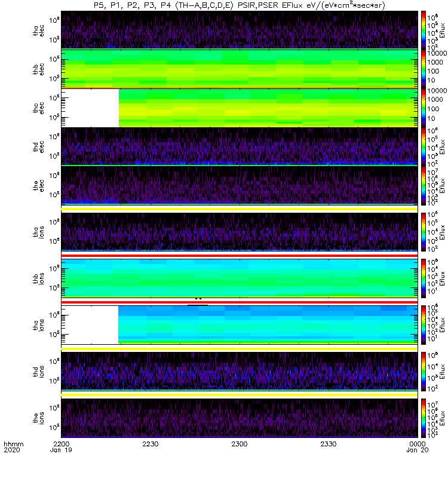This screenshot has height=478, width=448.
Task: Click the 'Jan 20' date label
Action: pos(417,450)
